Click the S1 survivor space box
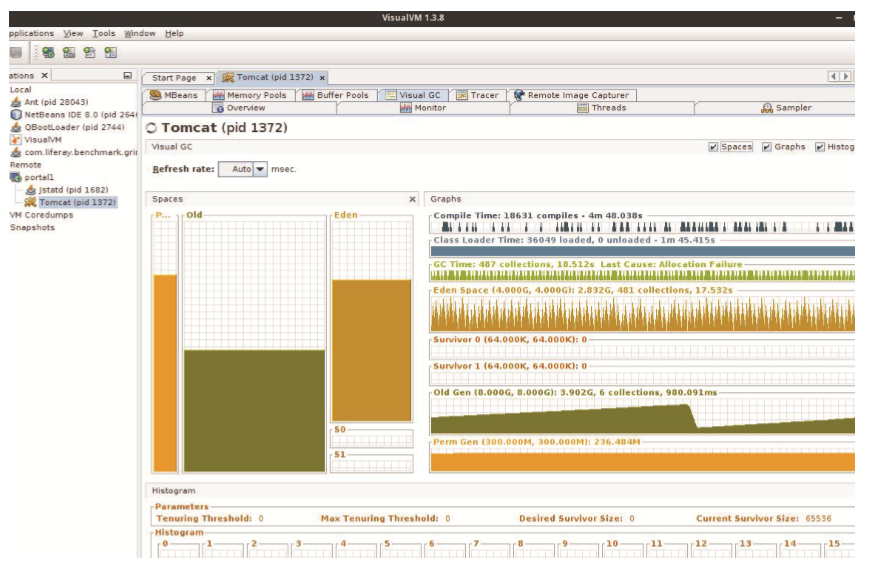This screenshot has width=872, height=581. click(371, 465)
